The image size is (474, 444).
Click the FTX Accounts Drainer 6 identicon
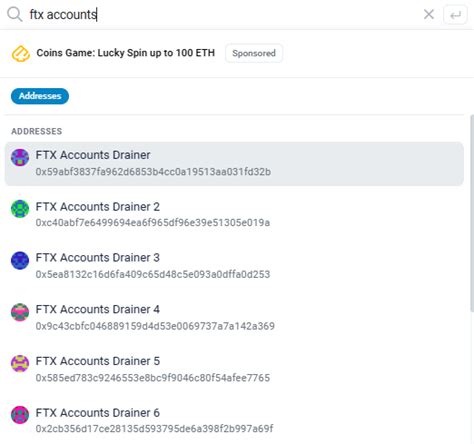click(20, 415)
